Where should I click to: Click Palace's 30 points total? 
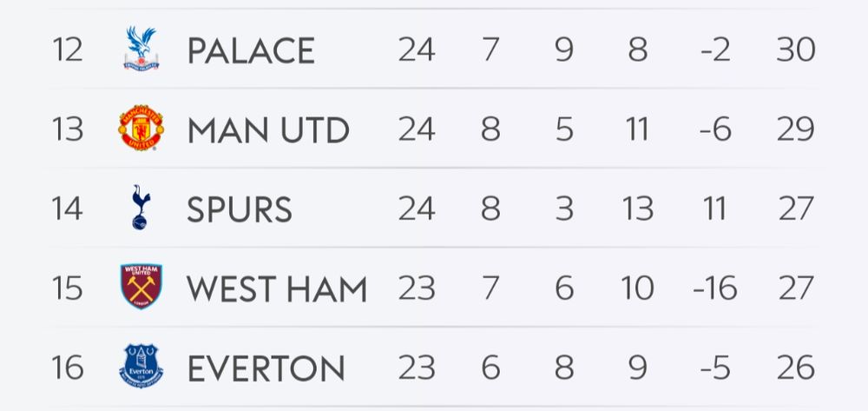(795, 50)
